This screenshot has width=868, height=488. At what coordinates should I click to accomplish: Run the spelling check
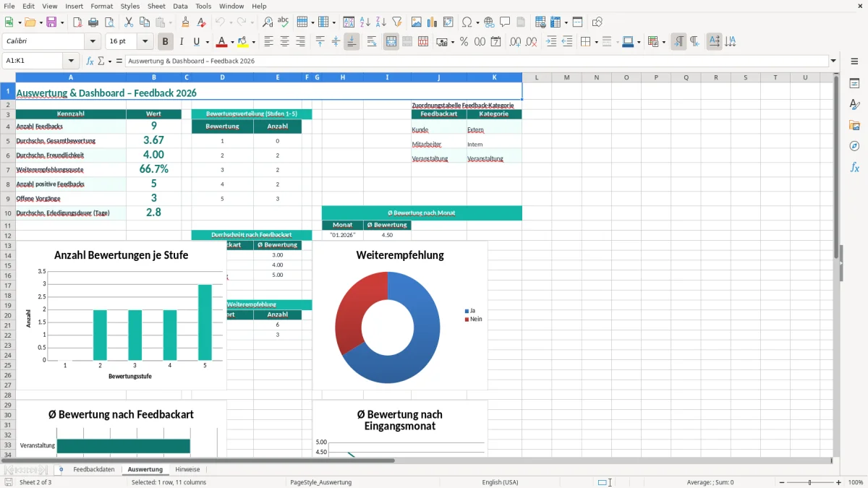283,22
